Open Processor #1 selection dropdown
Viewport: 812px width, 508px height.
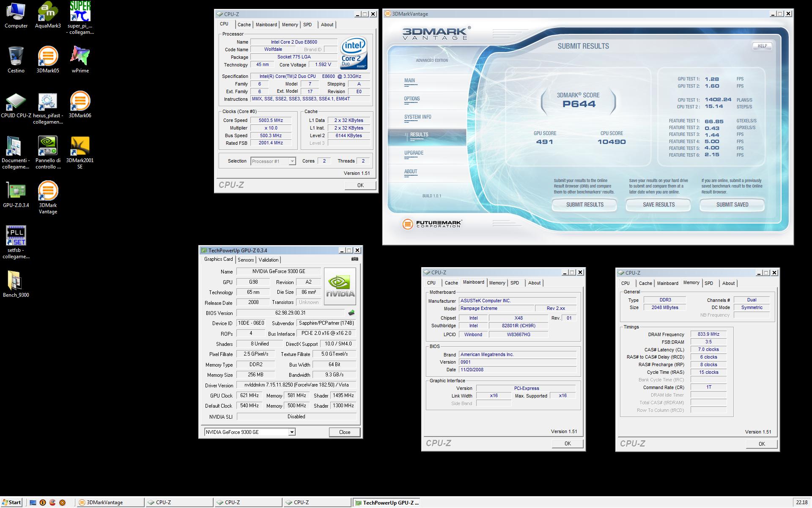pyautogui.click(x=273, y=161)
